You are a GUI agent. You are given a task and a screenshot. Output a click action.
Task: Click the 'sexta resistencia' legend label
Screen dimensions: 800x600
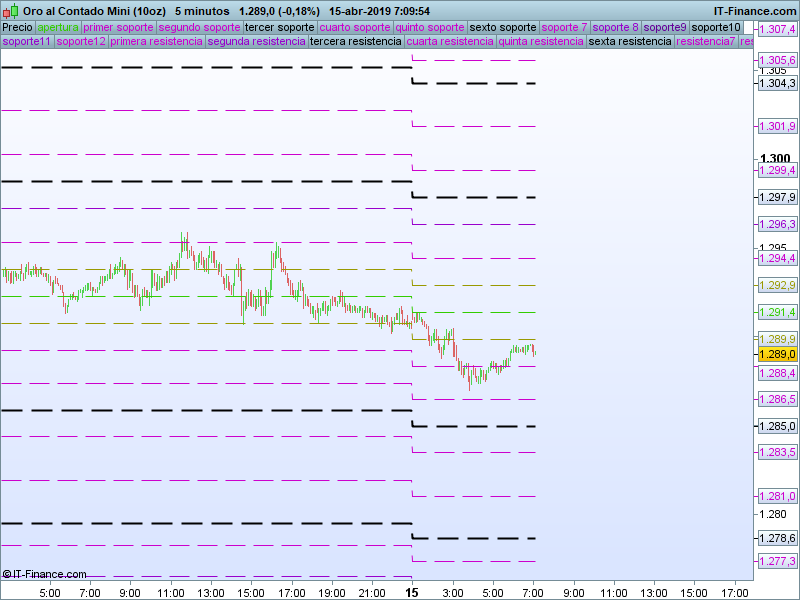[x=630, y=42]
